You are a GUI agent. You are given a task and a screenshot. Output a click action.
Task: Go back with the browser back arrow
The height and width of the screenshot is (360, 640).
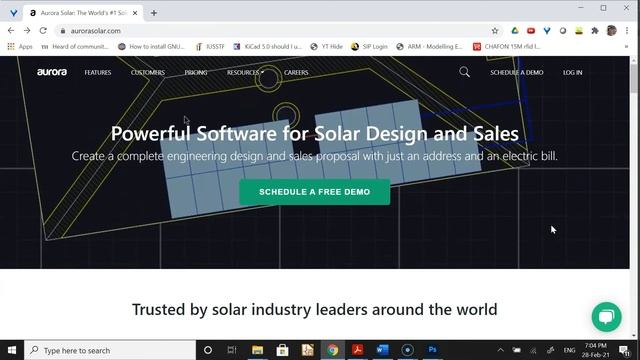[11, 31]
